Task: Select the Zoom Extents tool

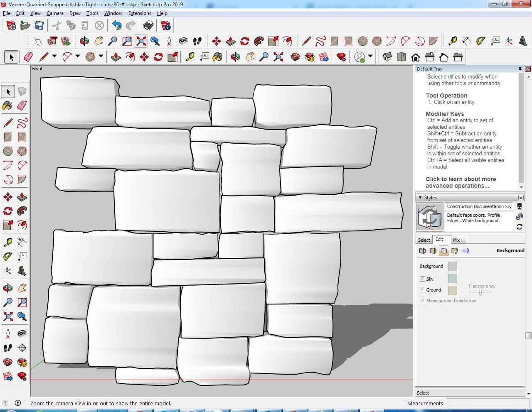Action: [141, 41]
